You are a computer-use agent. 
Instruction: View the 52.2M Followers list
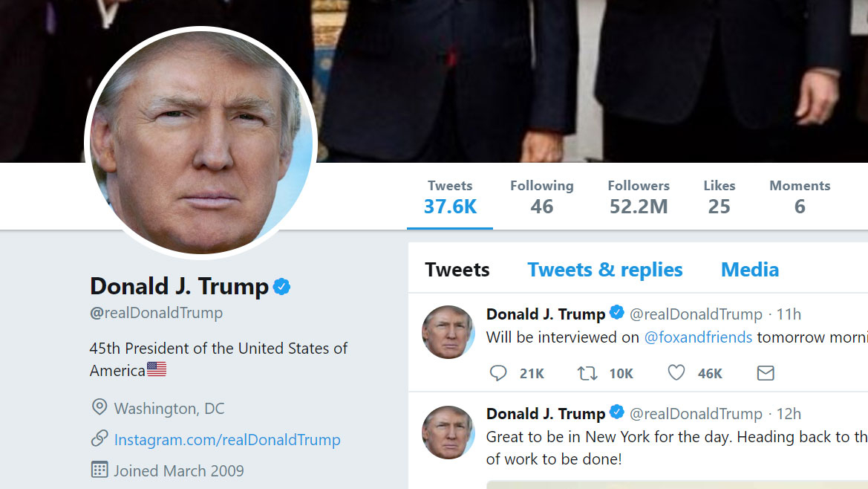(x=639, y=197)
